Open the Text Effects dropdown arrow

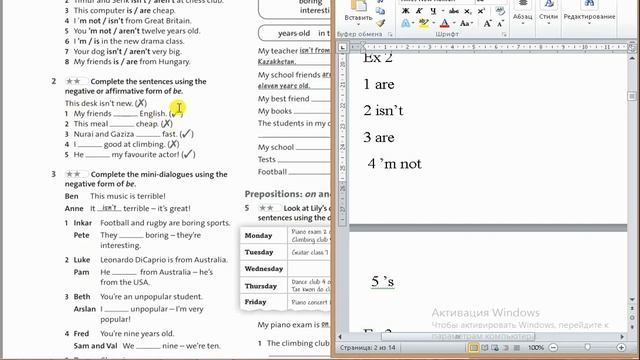413,23
